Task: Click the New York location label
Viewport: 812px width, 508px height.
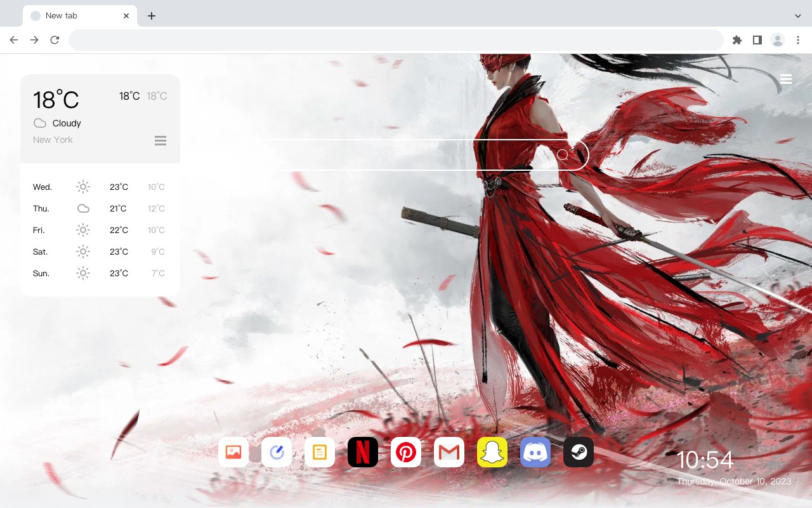Action: pos(53,140)
